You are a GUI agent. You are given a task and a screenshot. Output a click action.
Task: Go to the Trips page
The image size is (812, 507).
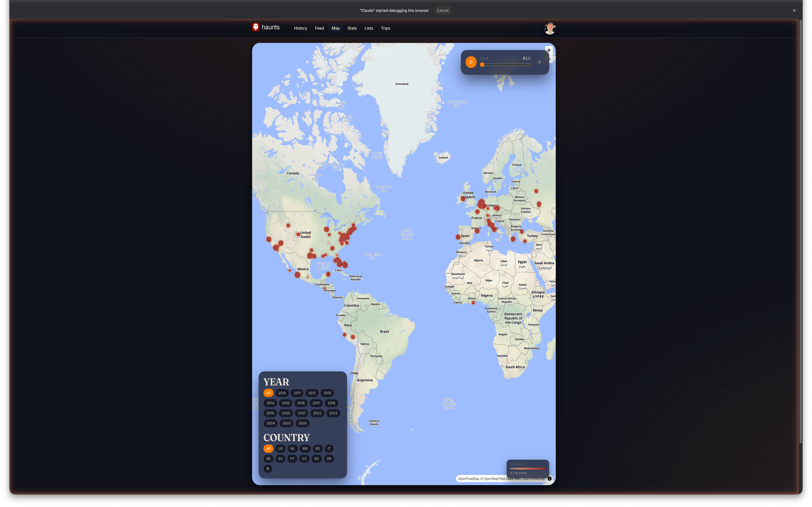pyautogui.click(x=385, y=28)
